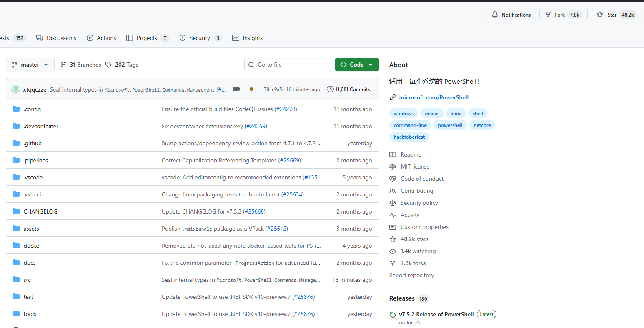Image resolution: width=644 pixels, height=328 pixels.
Task: Click the commit author avatar xtqqczze
Action: [x=16, y=89]
